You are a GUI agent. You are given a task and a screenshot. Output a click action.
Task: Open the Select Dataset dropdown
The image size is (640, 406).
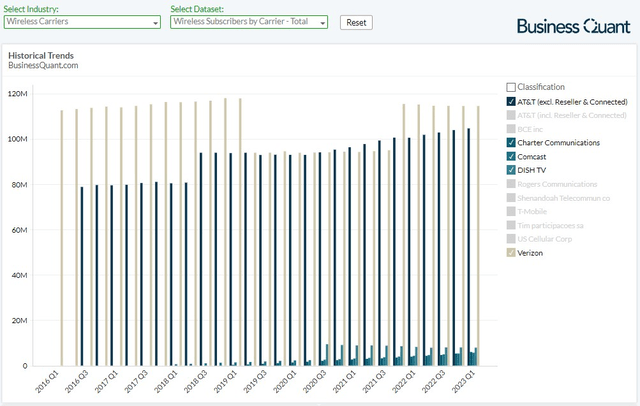249,22
